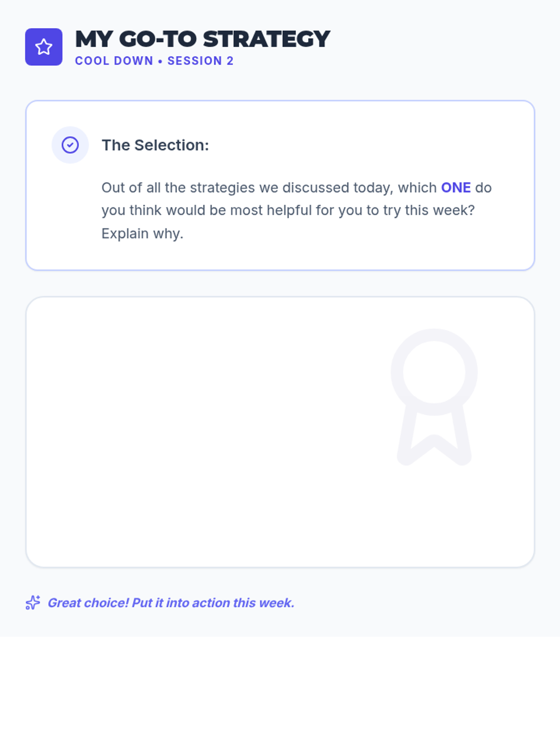Click the star icon in the header

coord(44,47)
